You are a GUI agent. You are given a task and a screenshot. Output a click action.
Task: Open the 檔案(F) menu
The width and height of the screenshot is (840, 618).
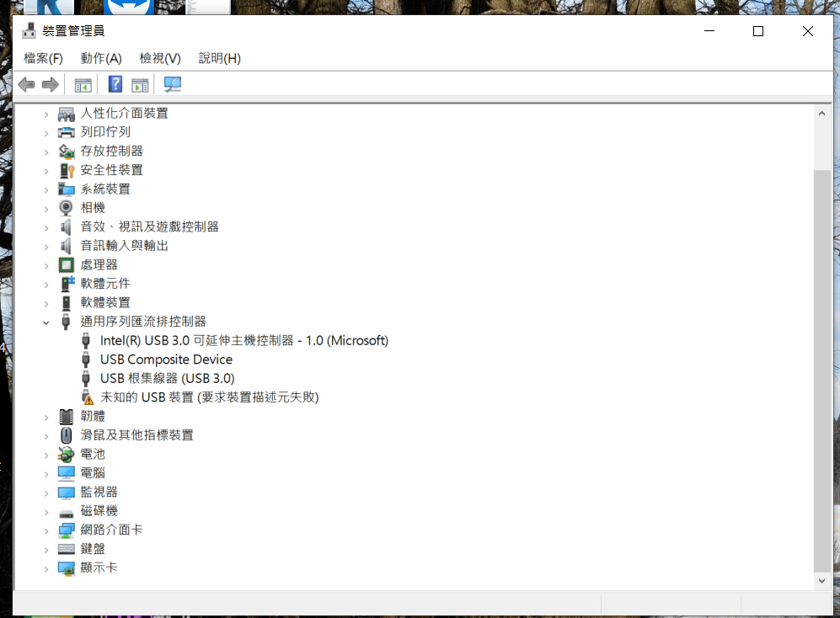(44, 58)
